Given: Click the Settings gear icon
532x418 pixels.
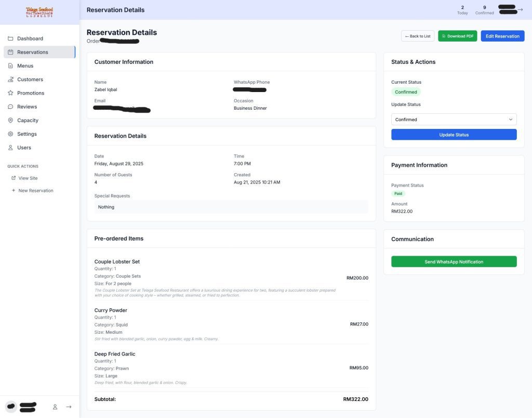Looking at the screenshot, I should pyautogui.click(x=10, y=134).
